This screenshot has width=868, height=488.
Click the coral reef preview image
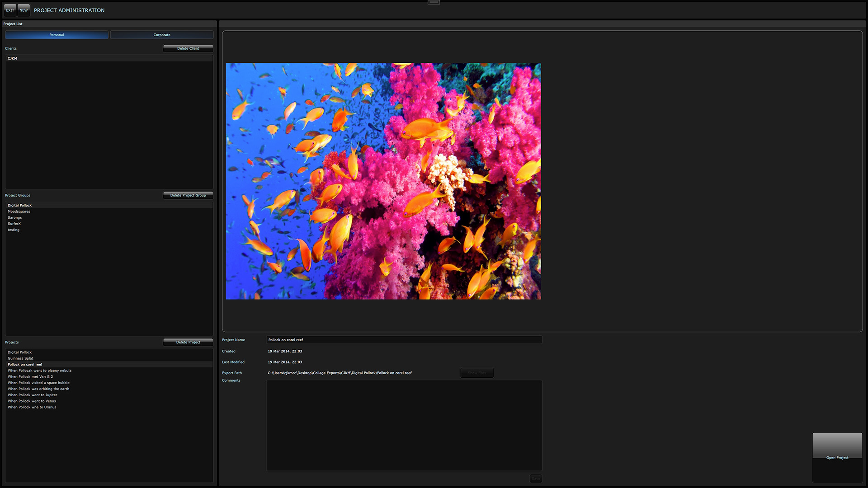pos(383,181)
